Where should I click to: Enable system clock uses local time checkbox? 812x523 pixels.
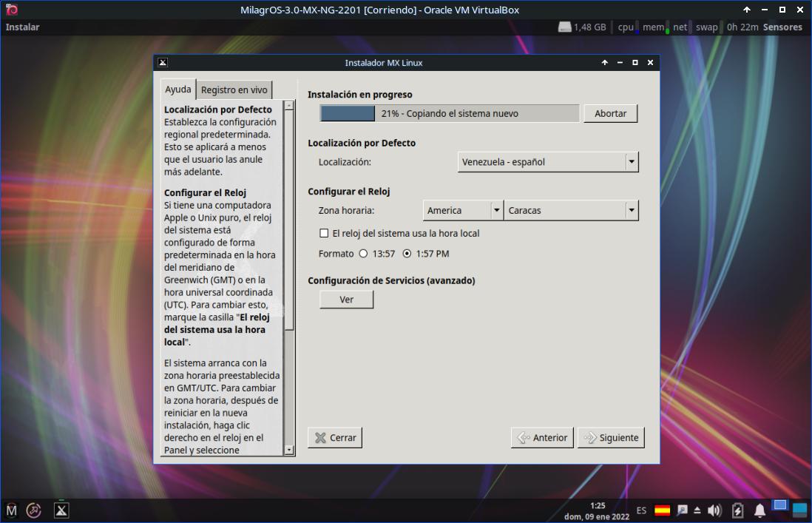click(x=324, y=233)
